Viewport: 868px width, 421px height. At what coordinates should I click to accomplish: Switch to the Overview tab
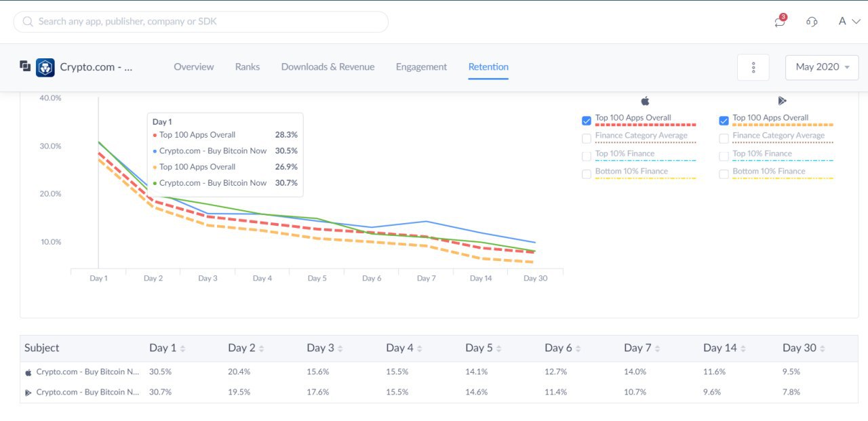(194, 66)
